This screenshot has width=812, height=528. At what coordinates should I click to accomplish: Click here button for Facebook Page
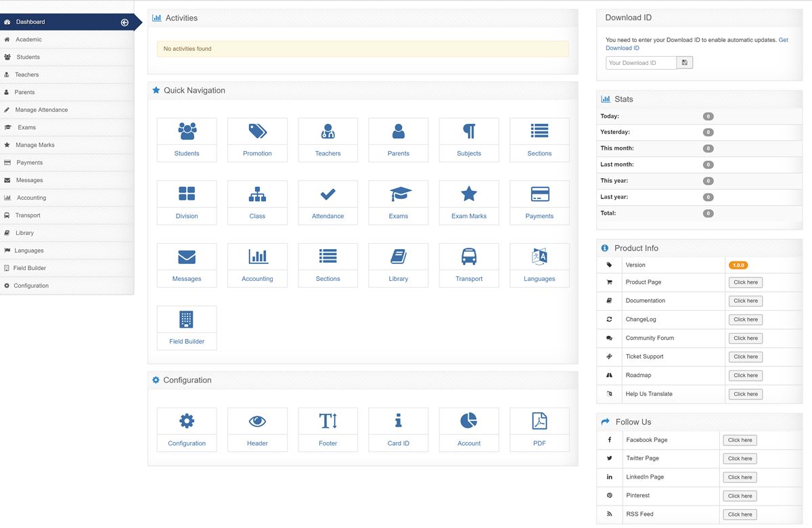point(740,440)
